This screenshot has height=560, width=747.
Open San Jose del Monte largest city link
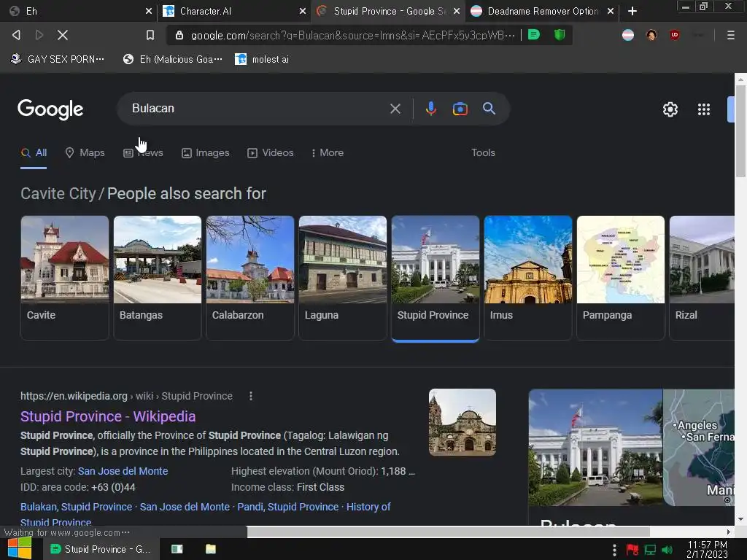(x=123, y=471)
